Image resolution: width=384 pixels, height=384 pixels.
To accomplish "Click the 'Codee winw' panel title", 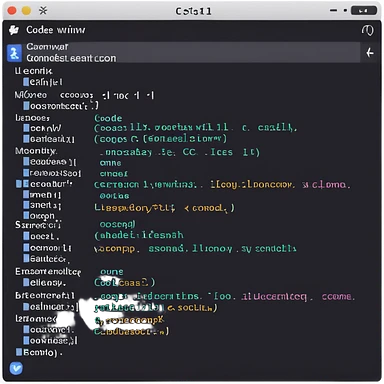I will (56, 30).
